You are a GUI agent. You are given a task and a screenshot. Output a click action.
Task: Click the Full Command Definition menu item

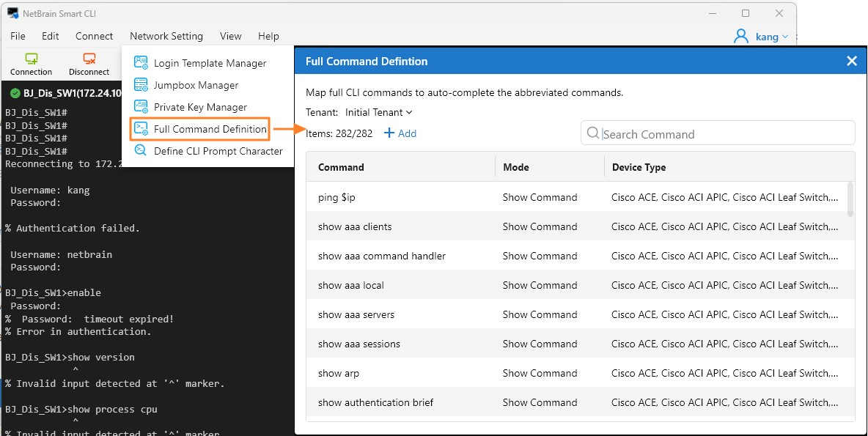pyautogui.click(x=210, y=129)
